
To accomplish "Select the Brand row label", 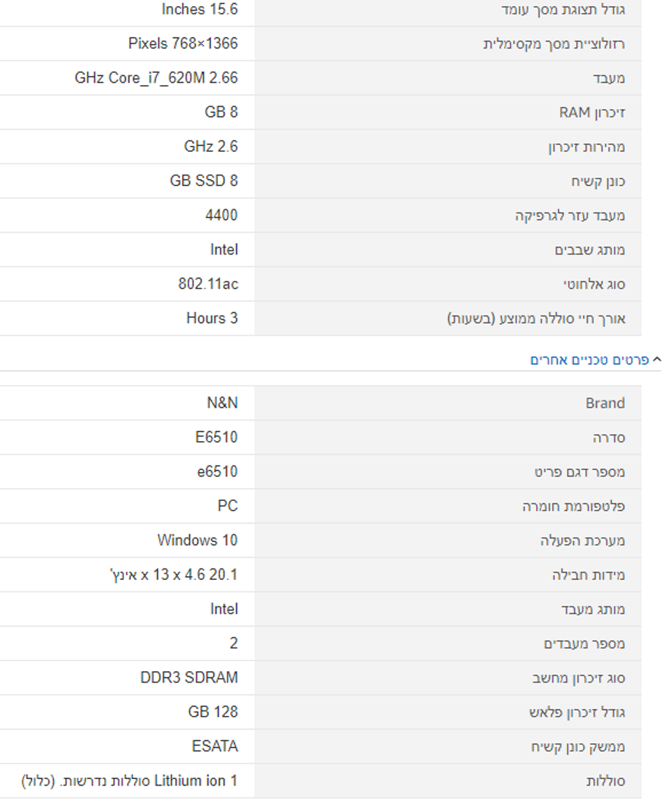I will coord(605,403).
